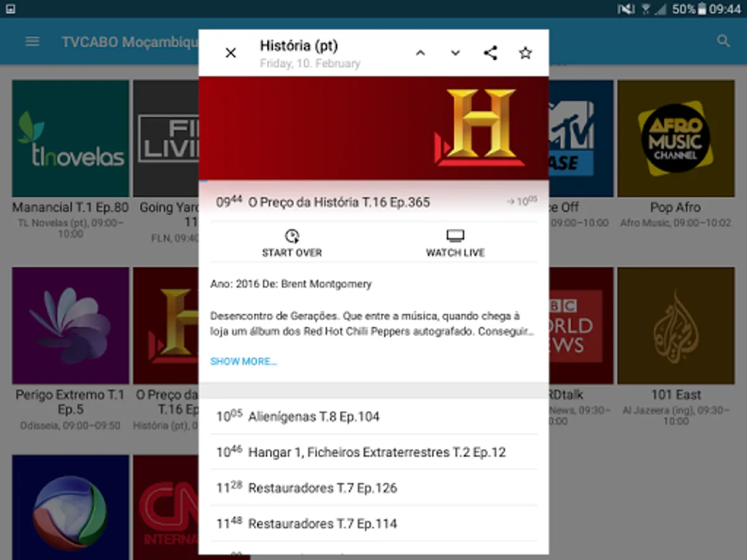Image resolution: width=747 pixels, height=560 pixels.
Task: Tap the Start Over button
Action: [292, 243]
